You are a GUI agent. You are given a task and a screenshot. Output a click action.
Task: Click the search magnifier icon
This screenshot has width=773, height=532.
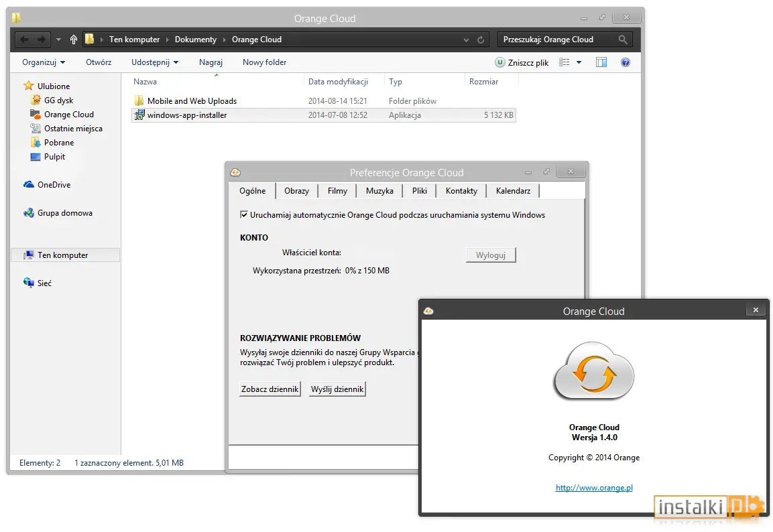(623, 40)
